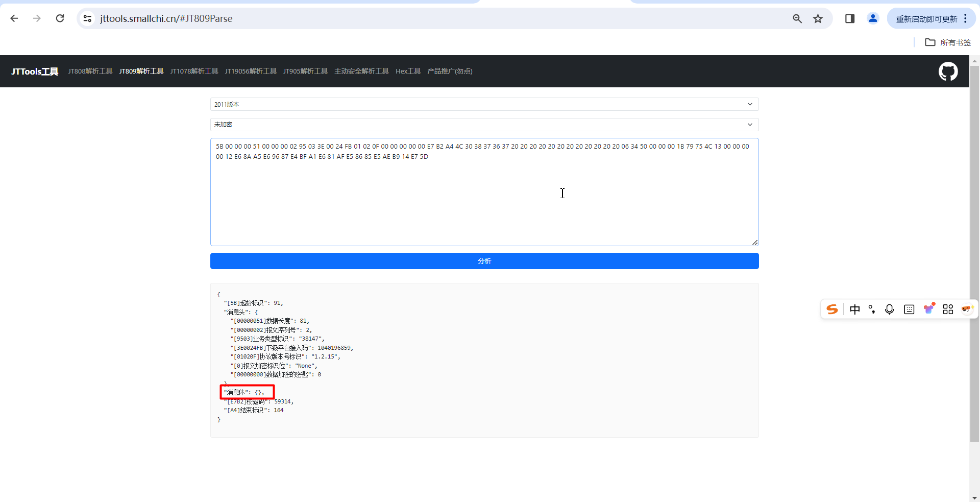Viewport: 980px width, 502px height.
Task: Click the restart to update button
Action: [926, 19]
